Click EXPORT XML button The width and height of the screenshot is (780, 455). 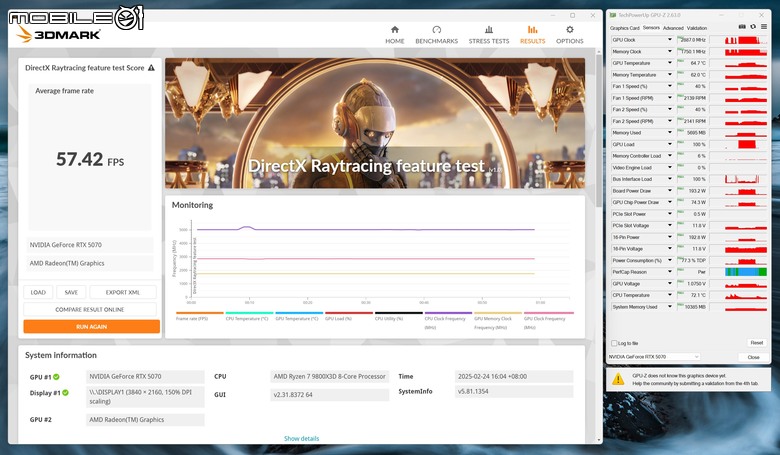click(123, 292)
